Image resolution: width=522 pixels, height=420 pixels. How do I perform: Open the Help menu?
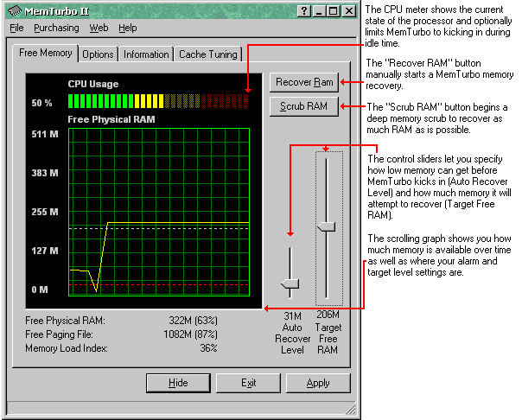128,28
